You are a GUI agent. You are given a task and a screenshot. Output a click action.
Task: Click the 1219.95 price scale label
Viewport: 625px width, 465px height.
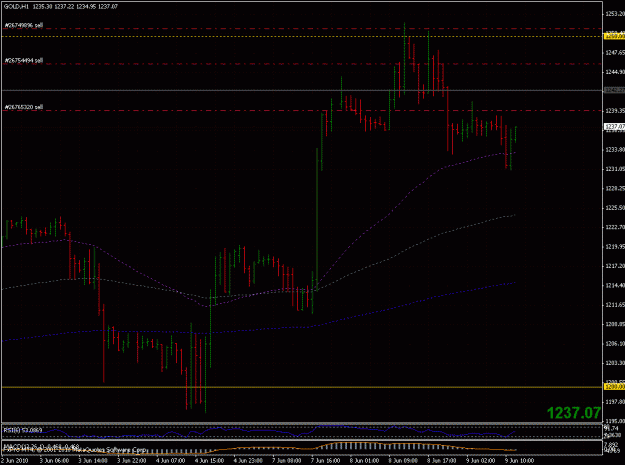point(615,247)
